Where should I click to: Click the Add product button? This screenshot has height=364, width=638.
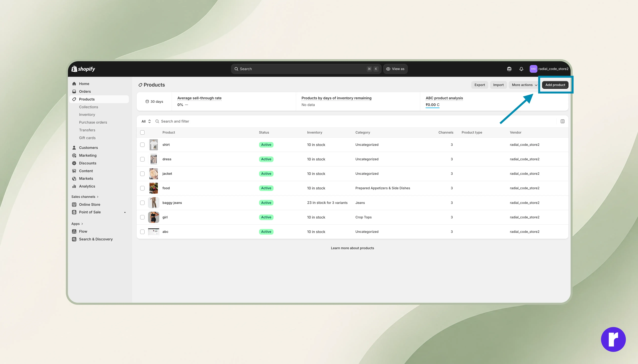[x=555, y=85]
